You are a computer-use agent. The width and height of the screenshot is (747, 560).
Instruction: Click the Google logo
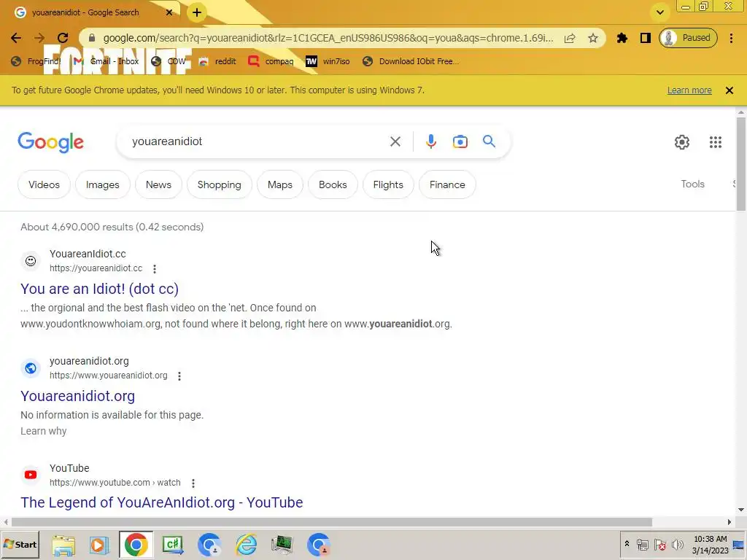point(51,142)
